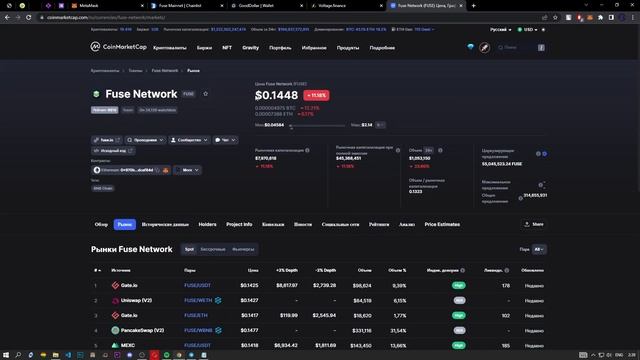Switch to Holders tab
The image size is (640, 360).
click(x=207, y=224)
